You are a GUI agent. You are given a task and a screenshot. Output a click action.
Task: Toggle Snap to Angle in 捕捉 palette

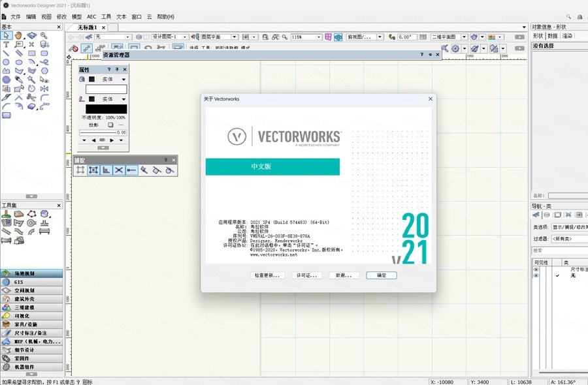click(x=106, y=170)
